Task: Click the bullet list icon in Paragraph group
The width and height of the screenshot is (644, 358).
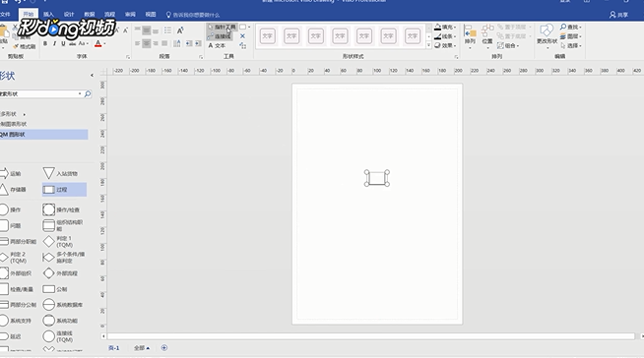Action: click(167, 30)
